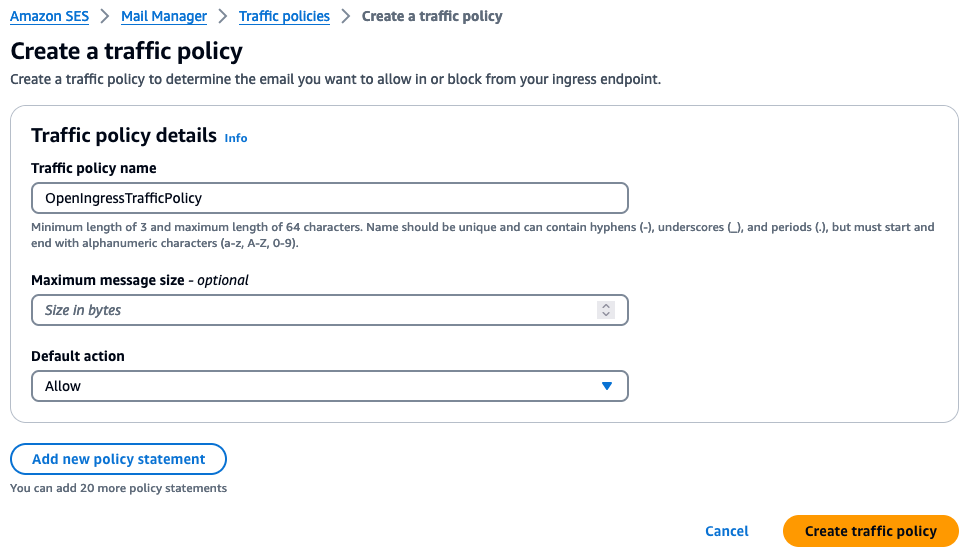Click the chevron separator after Amazon SES
This screenshot has height=555, width=966.
105,16
